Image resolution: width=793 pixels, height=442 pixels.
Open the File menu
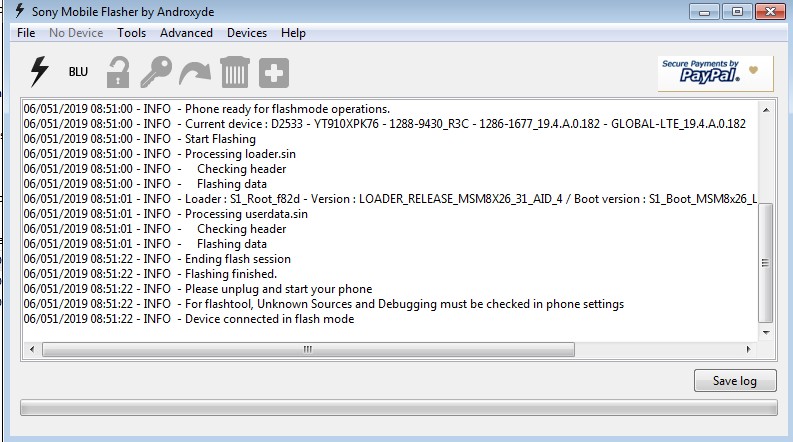tap(26, 33)
